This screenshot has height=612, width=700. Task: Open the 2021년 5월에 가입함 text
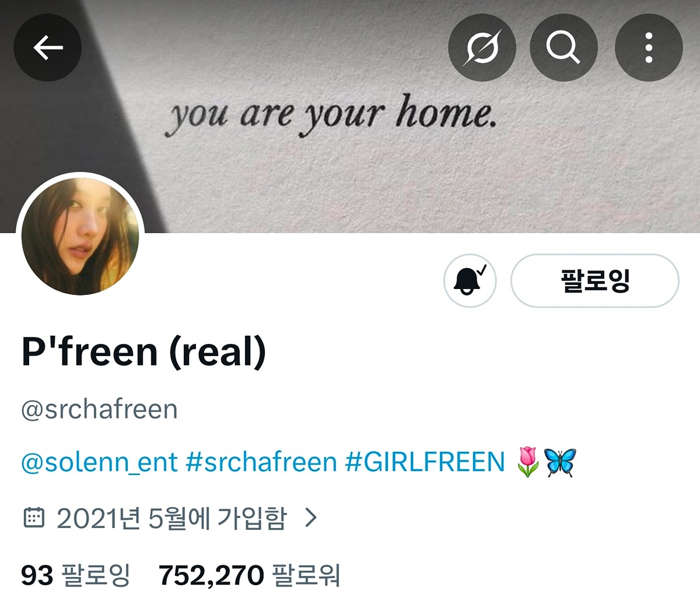[x=171, y=518]
